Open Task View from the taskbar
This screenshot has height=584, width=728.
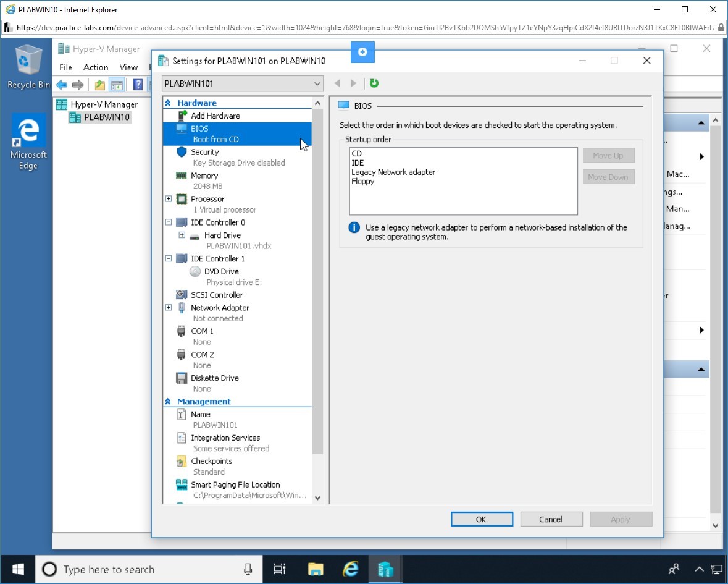pyautogui.click(x=280, y=569)
